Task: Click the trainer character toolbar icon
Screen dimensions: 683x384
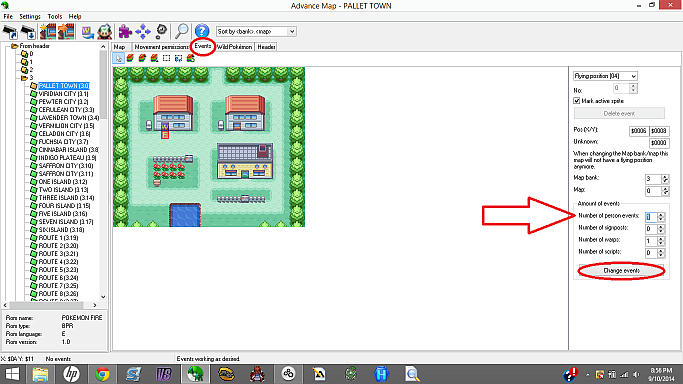Action: coord(105,31)
